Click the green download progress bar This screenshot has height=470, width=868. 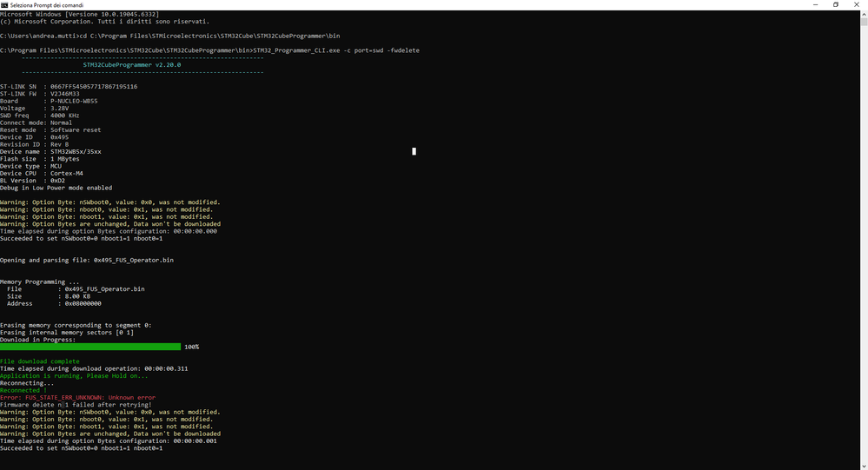coord(90,347)
